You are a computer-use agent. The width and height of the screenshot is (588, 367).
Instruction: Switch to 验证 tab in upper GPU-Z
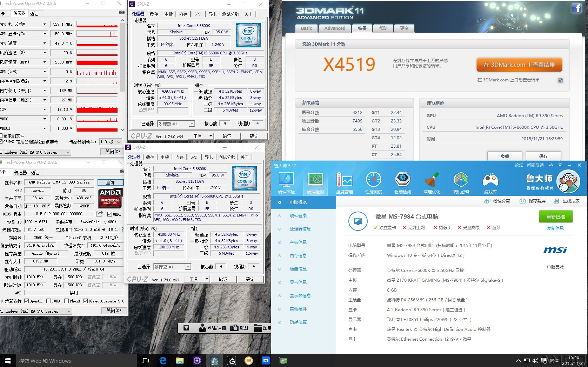pyautogui.click(x=34, y=14)
